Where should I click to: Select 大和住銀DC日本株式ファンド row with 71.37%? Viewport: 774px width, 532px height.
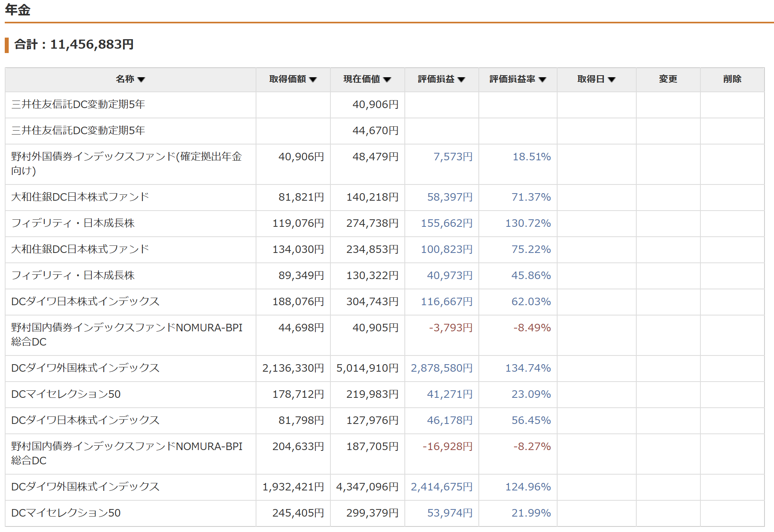tap(80, 197)
